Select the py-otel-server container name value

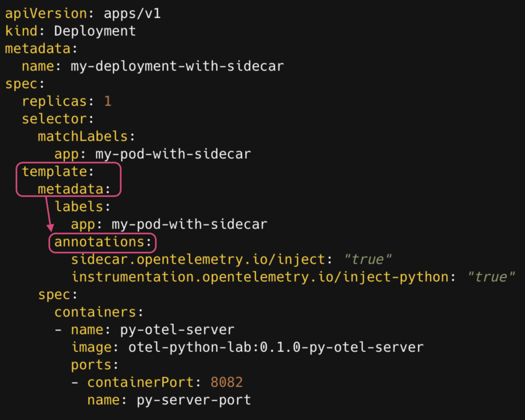click(x=177, y=330)
